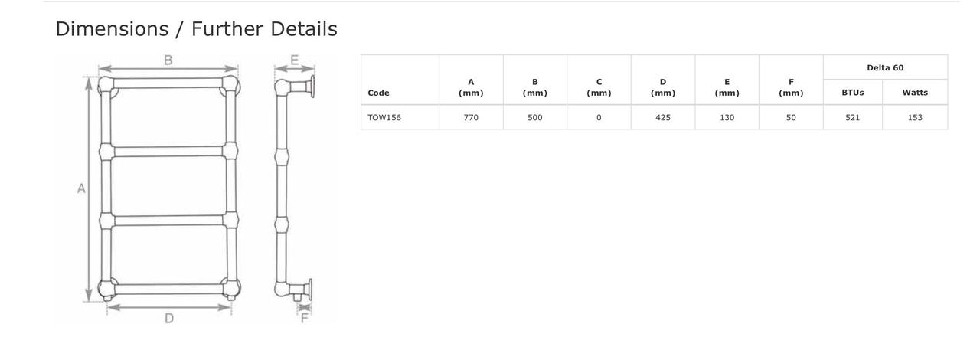Click the C (mm) column header
Viewport: 980px width, 347px height.
click(599, 87)
